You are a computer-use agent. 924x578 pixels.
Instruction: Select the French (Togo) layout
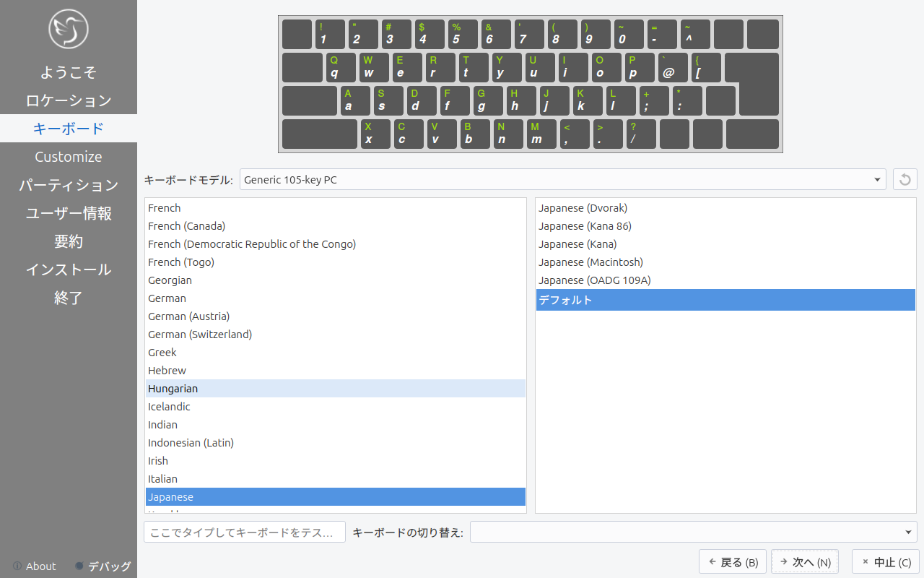(x=336, y=262)
